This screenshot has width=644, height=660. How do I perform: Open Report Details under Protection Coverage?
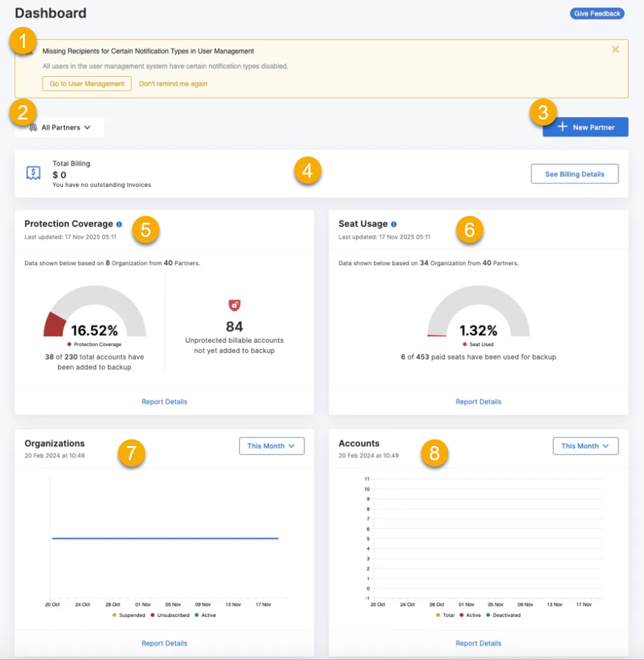[164, 402]
